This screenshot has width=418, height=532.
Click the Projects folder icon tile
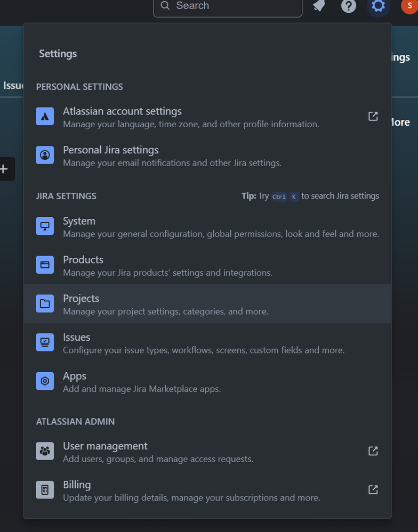pyautogui.click(x=45, y=304)
